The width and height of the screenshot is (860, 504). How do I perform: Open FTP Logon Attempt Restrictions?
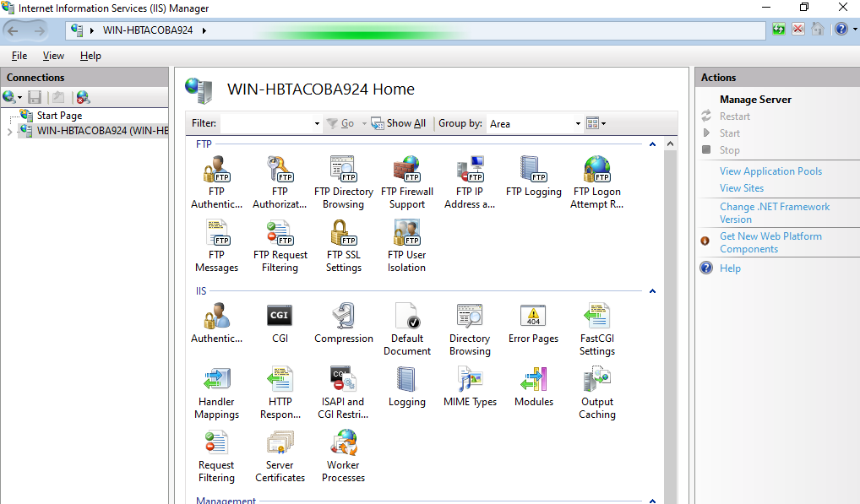tap(597, 182)
